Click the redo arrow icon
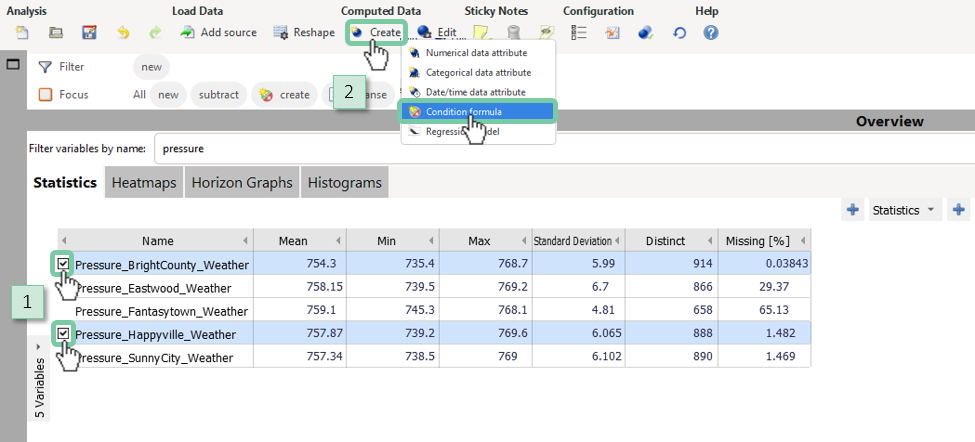The image size is (975, 442). (155, 33)
